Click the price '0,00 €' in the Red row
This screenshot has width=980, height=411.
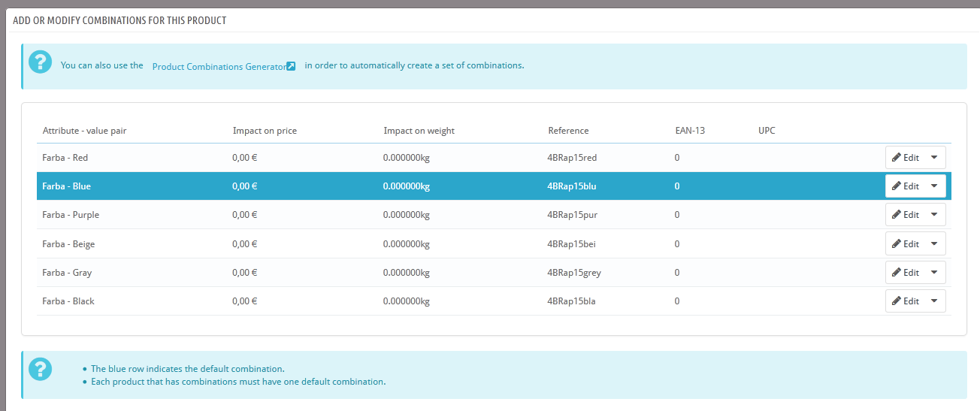tap(245, 158)
